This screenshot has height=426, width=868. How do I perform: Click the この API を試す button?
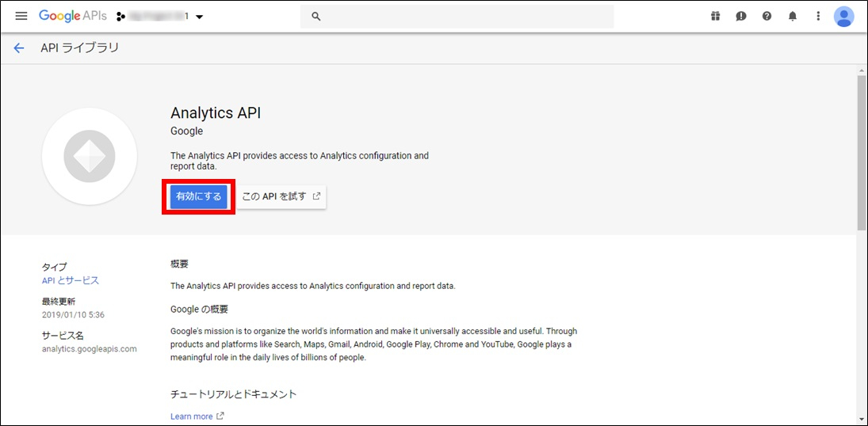pos(281,196)
